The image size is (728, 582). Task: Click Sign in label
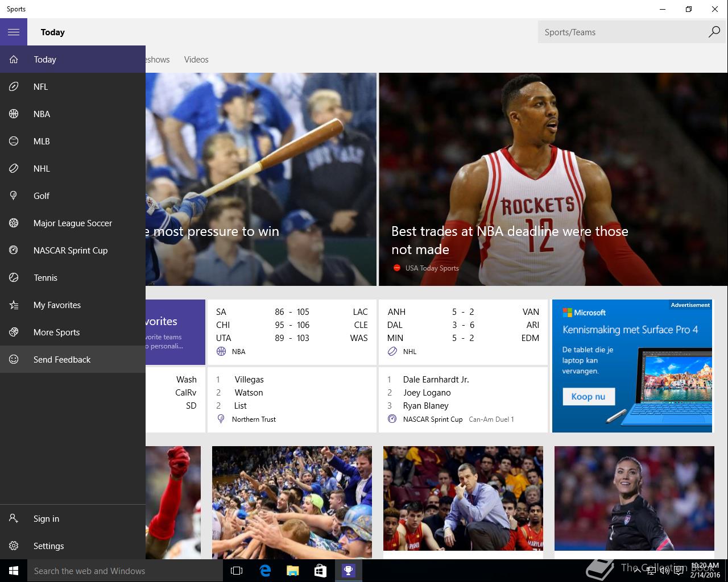(46, 518)
